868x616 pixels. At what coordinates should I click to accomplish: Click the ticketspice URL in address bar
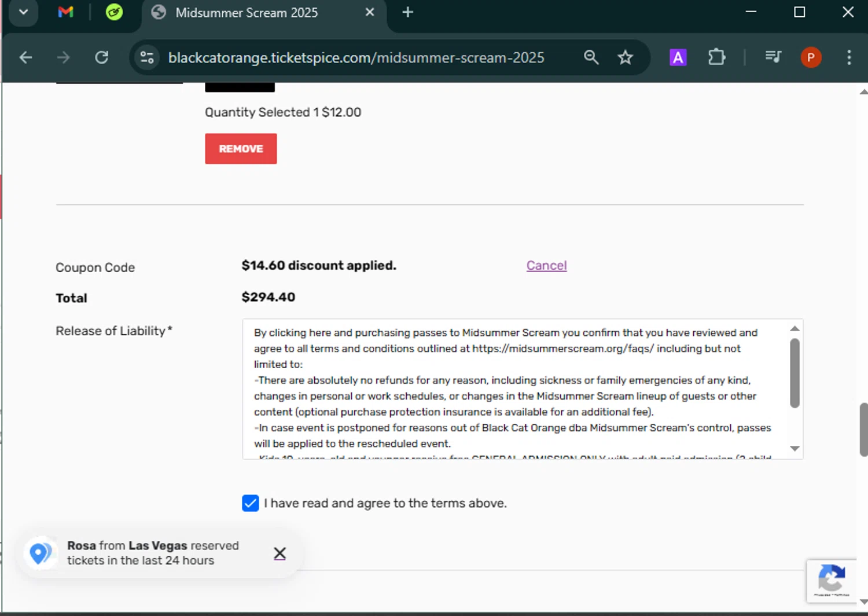(356, 57)
